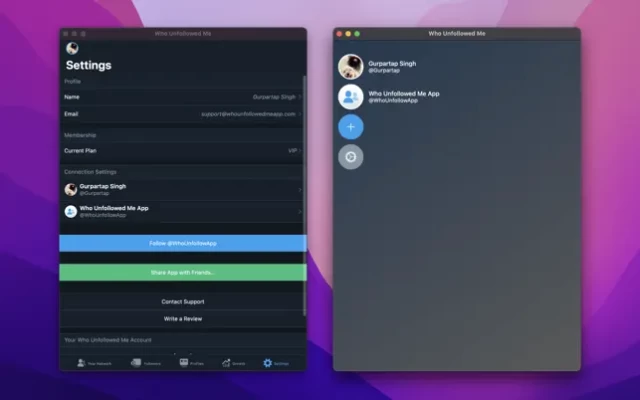640x400 pixels.
Task: Choose Write a Review
Action: click(182, 318)
